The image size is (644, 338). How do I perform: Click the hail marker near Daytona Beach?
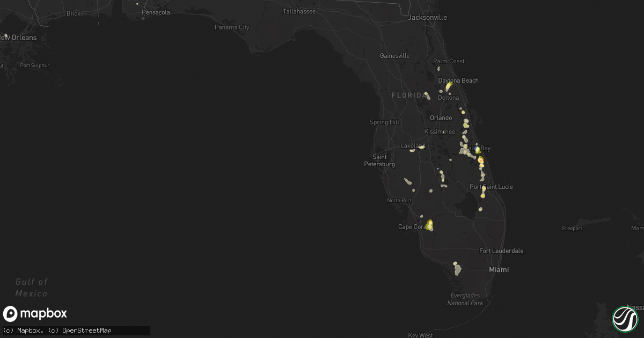pos(448,85)
